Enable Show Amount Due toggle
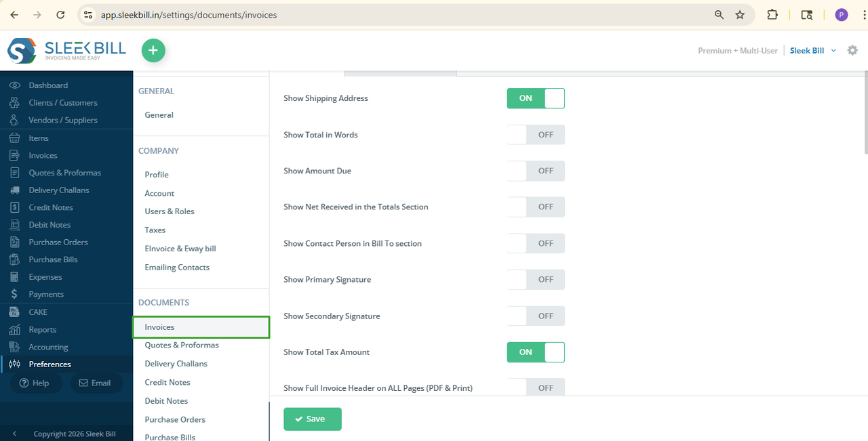This screenshot has height=441, width=868. [536, 171]
